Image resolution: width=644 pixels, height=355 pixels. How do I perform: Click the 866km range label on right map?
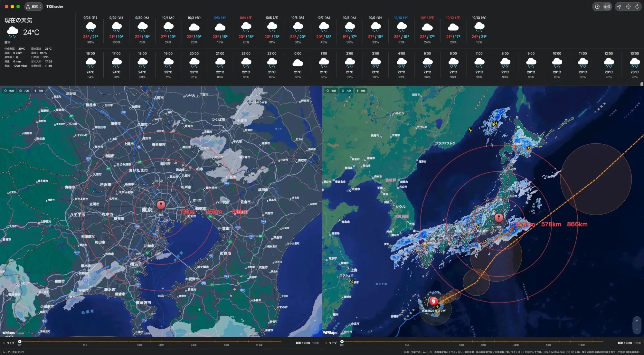tap(577, 224)
